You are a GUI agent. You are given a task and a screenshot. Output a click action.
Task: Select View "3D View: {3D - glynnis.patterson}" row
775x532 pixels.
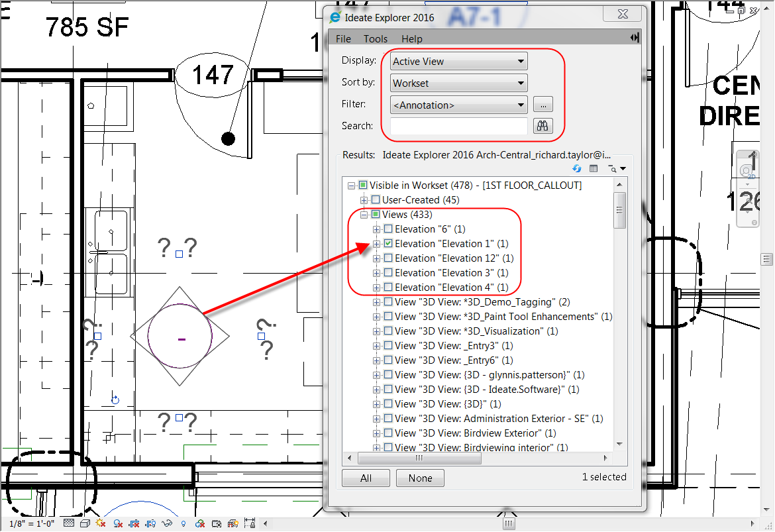pos(490,375)
